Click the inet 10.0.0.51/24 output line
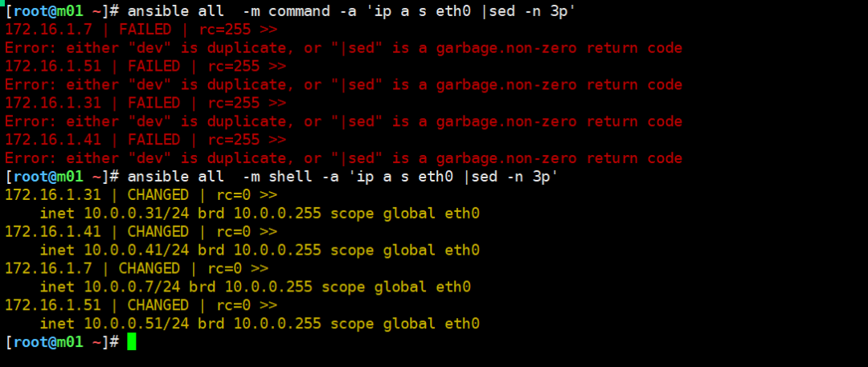 click(259, 324)
